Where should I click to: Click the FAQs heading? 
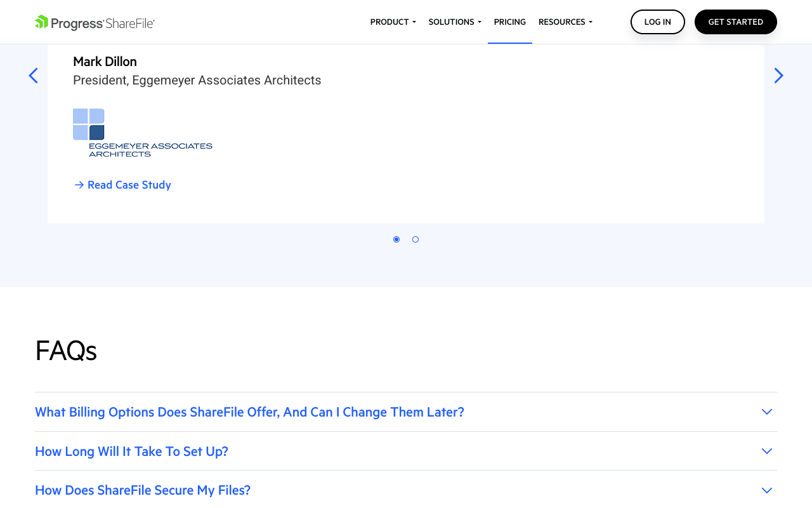[66, 351]
